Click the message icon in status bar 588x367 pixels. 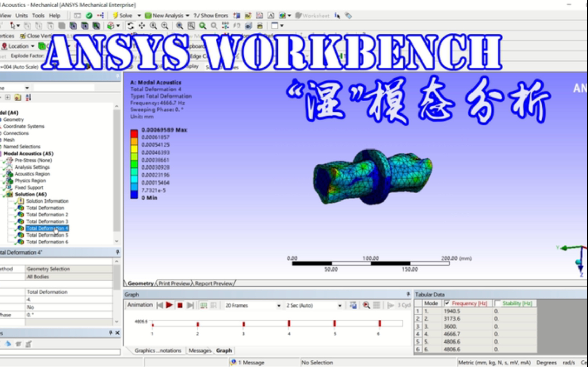pos(233,362)
